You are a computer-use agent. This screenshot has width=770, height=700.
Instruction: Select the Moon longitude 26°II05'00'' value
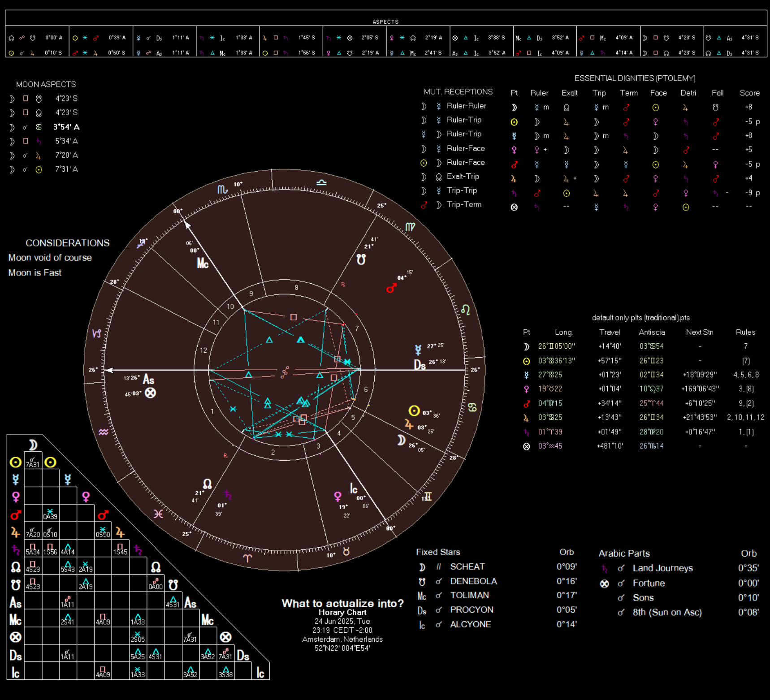pyautogui.click(x=556, y=346)
